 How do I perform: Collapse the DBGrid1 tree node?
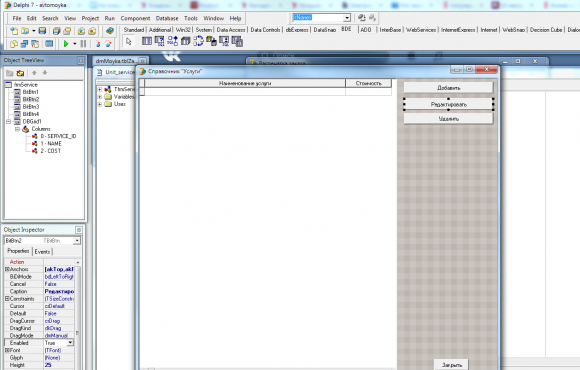pos(8,121)
